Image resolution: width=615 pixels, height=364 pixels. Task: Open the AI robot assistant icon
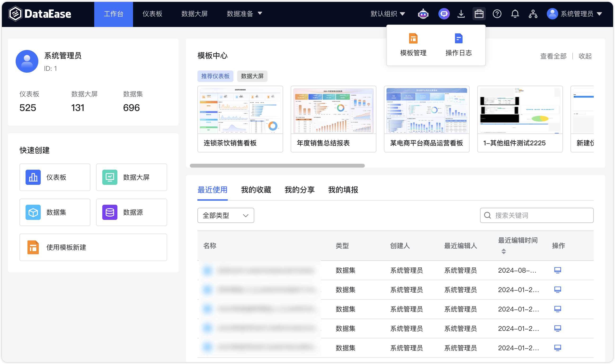pos(423,14)
